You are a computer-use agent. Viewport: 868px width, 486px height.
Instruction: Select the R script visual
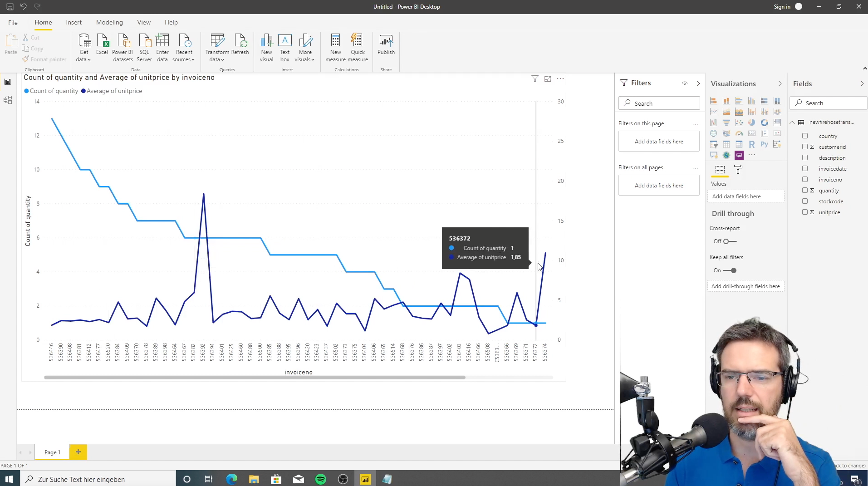pos(752,144)
